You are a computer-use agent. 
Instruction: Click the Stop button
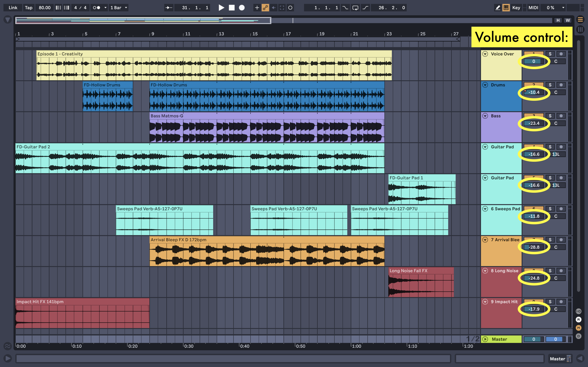coord(232,8)
